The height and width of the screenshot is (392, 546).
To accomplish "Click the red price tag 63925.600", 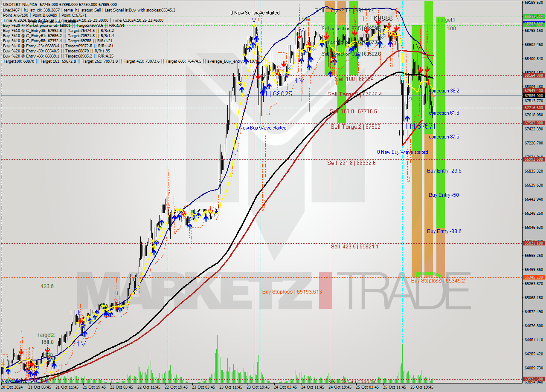I will (534, 379).
